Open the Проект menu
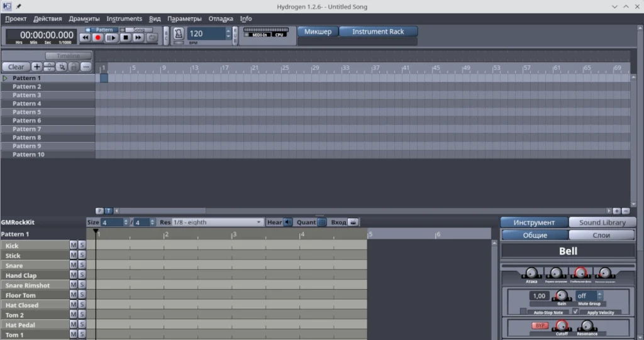644x340 pixels. coord(16,18)
